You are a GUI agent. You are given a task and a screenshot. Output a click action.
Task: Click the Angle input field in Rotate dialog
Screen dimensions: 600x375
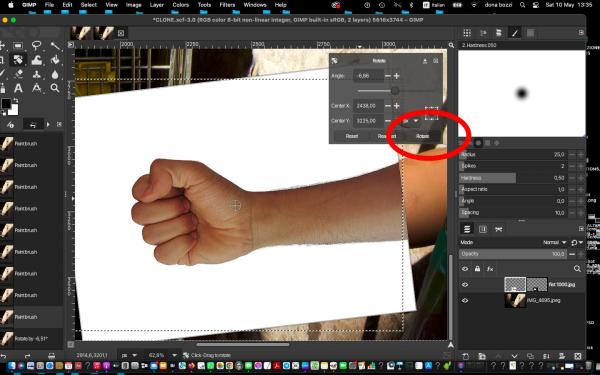[x=367, y=76]
